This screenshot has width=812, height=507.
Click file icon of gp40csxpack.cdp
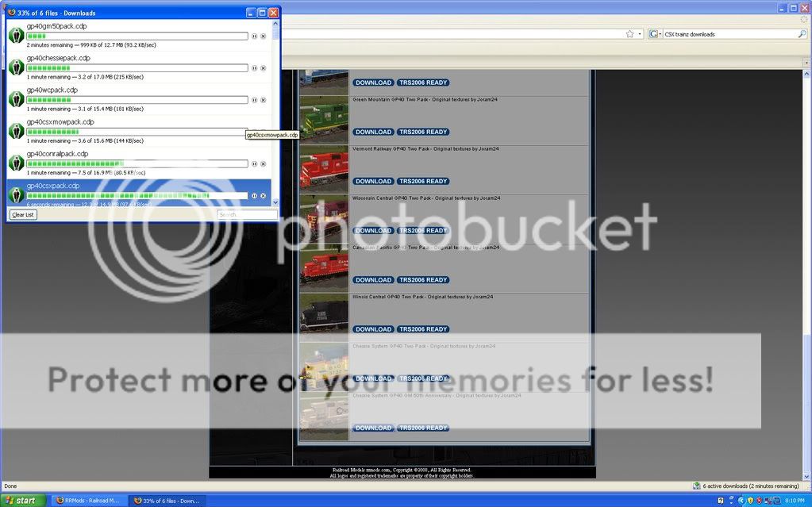click(x=16, y=194)
